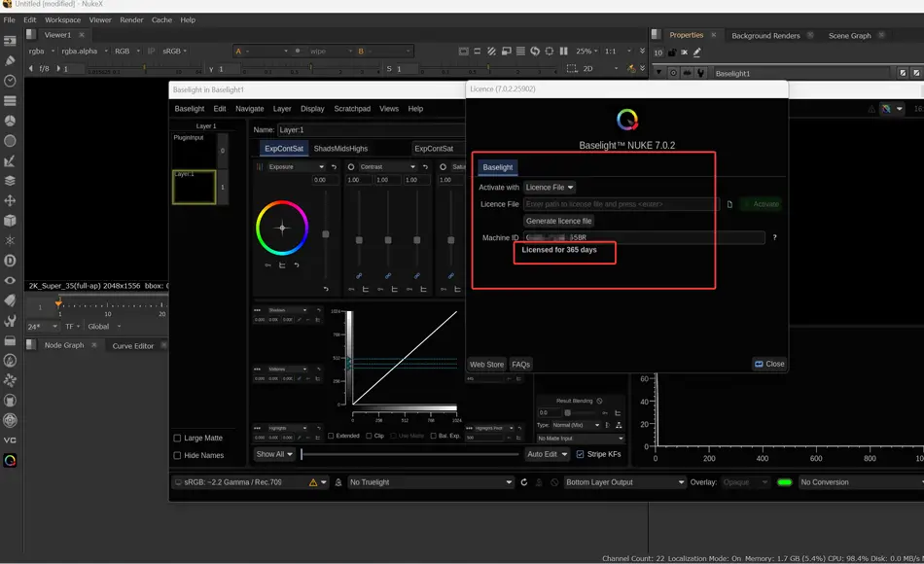Open the Bottom Layer Output dropdown

tap(624, 482)
